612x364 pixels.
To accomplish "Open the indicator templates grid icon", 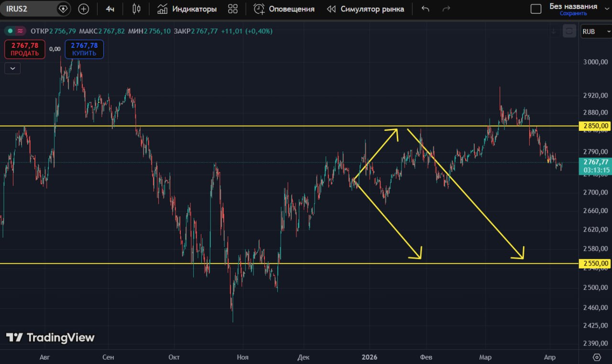I will click(x=233, y=9).
